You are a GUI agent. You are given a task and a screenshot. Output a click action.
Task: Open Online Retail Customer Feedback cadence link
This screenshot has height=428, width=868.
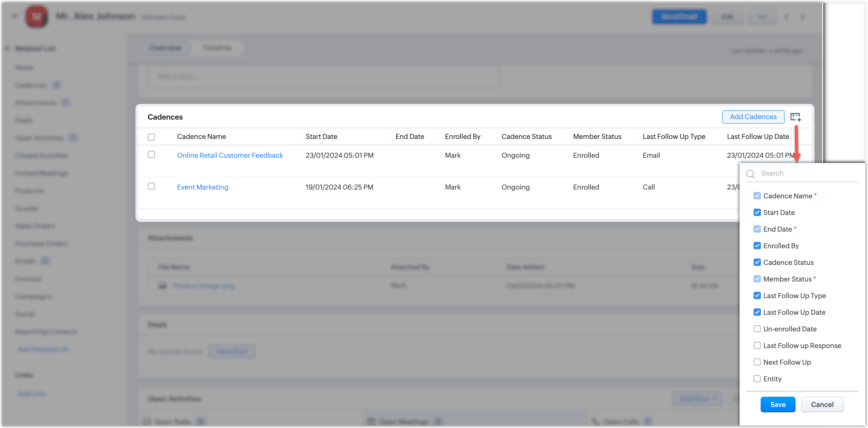click(230, 155)
